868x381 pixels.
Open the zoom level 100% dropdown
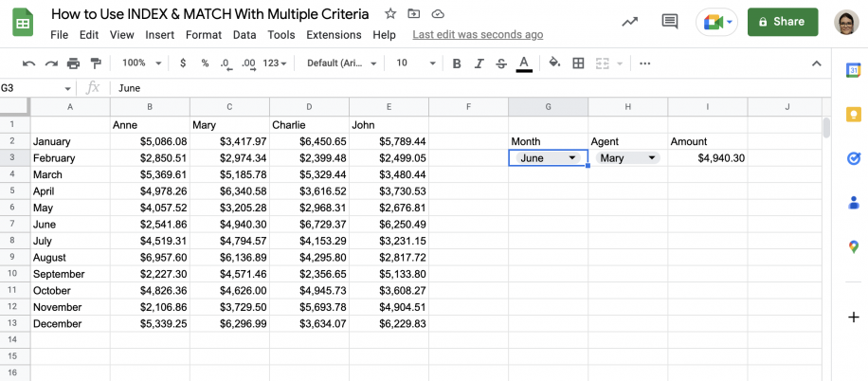tap(142, 63)
